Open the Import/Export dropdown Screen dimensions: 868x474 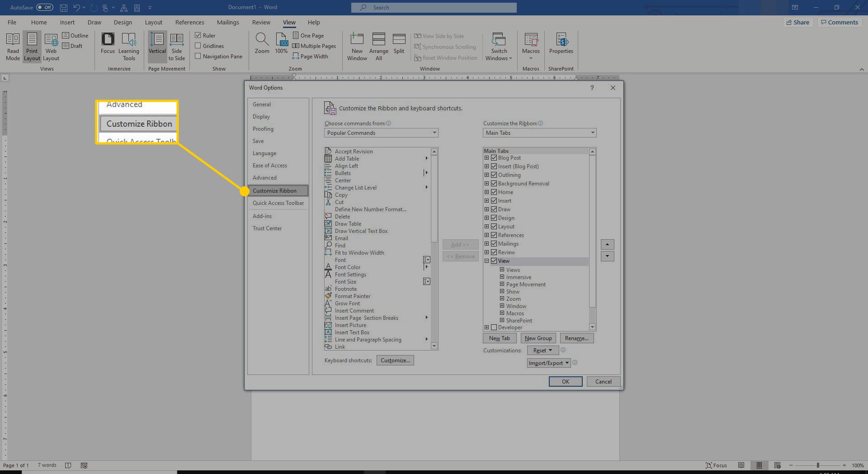549,363
